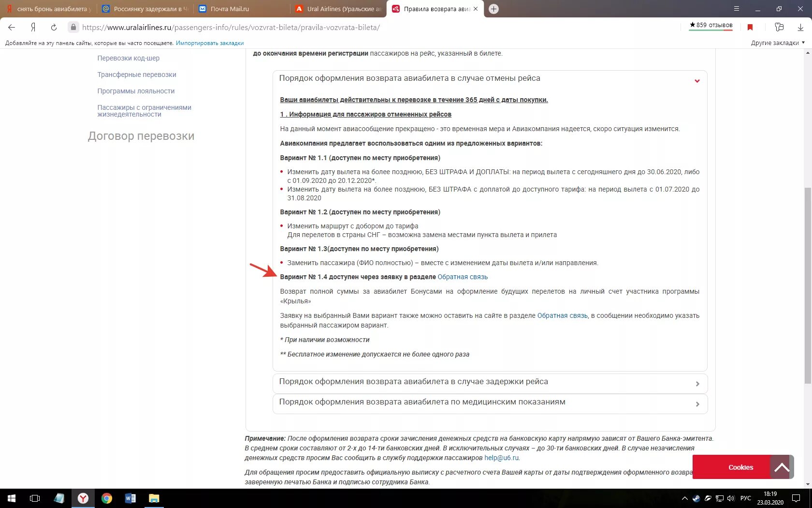Open the Windows Start menu
812x508 pixels.
coord(12,498)
